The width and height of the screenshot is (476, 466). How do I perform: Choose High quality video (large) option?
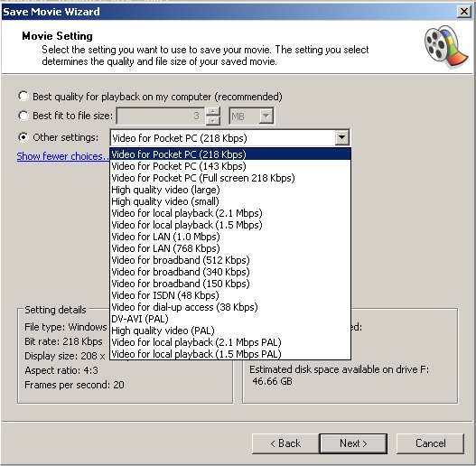tap(230, 190)
